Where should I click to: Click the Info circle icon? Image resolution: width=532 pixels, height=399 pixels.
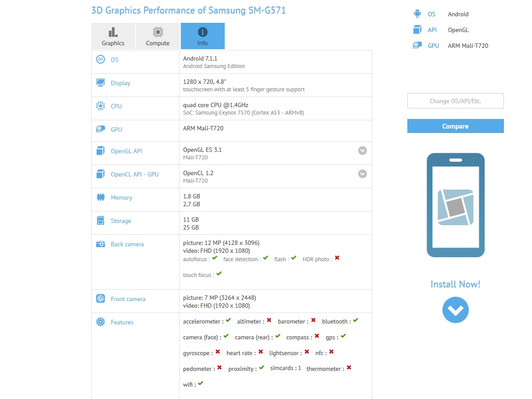pos(203,32)
